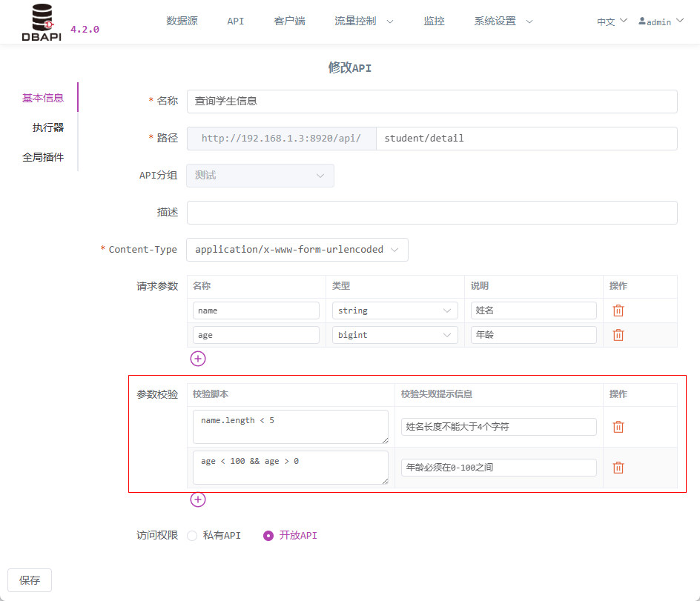Remove the name.length validation rule
The image size is (700, 601).
click(x=618, y=427)
